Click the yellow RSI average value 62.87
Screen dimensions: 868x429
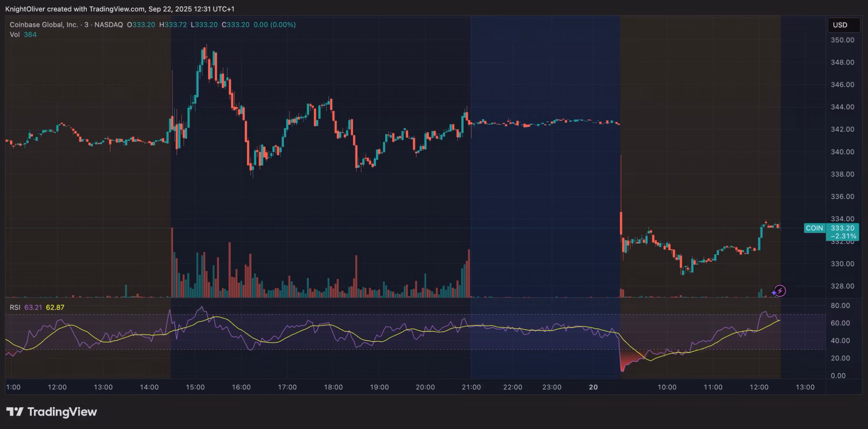[55, 307]
